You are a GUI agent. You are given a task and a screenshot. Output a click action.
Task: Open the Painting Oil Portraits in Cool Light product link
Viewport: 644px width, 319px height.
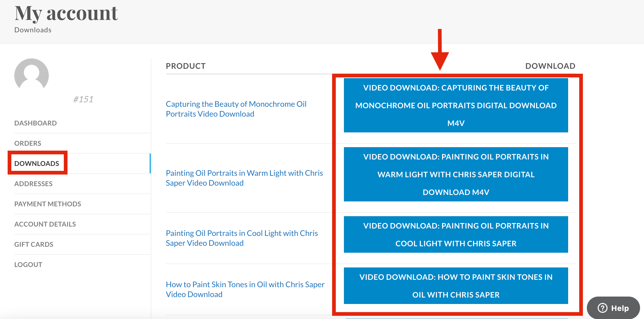(242, 238)
